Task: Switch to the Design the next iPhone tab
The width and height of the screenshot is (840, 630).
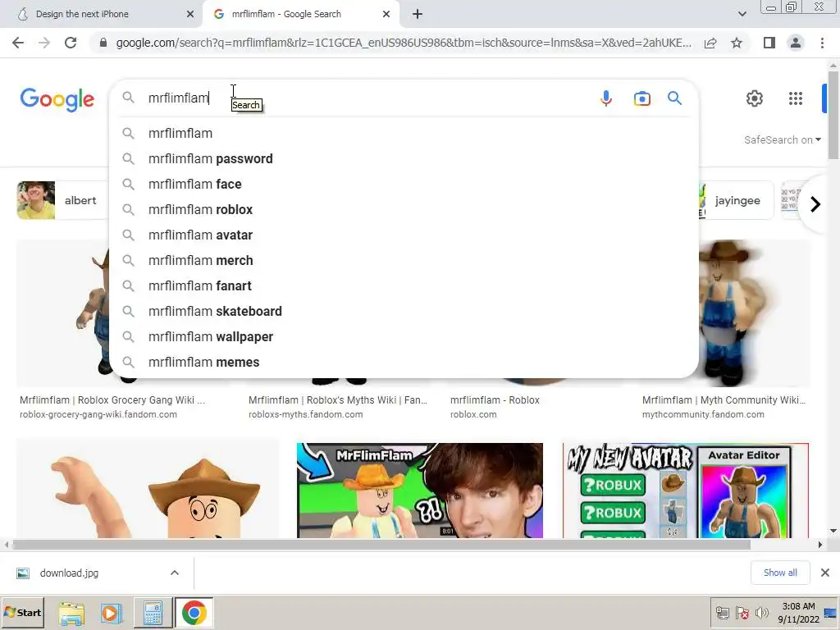Action: tap(102, 14)
